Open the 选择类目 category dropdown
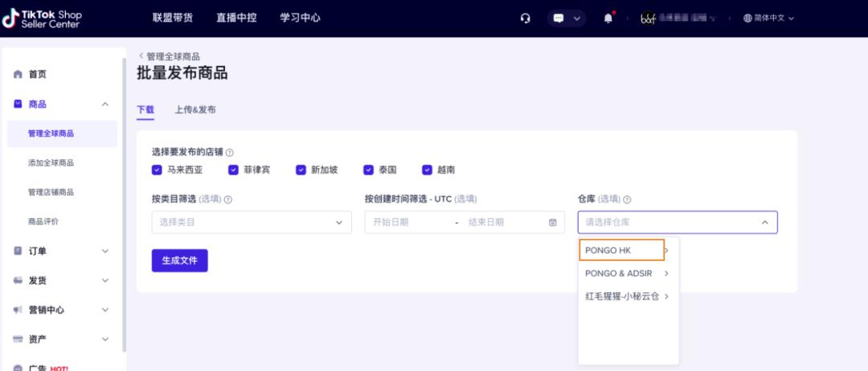Viewport: 868px width, 371px height. (252, 222)
